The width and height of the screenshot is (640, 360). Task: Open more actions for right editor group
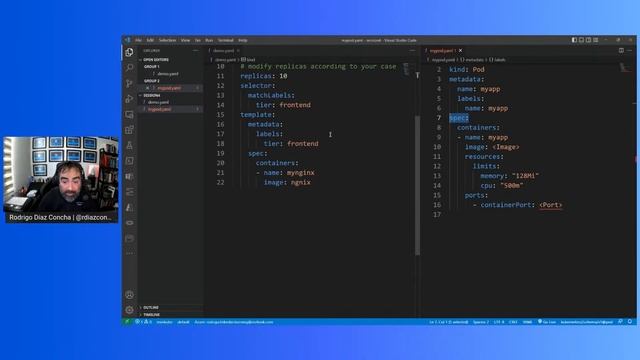tap(629, 50)
